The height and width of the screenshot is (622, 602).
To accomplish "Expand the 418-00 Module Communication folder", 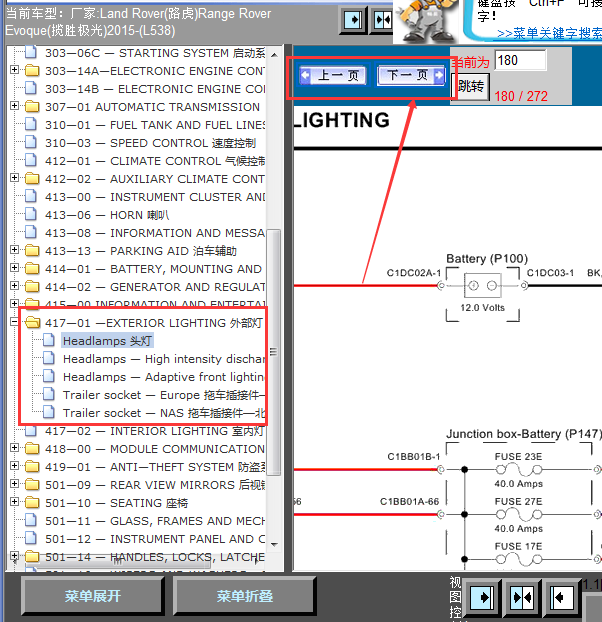I will [14, 448].
